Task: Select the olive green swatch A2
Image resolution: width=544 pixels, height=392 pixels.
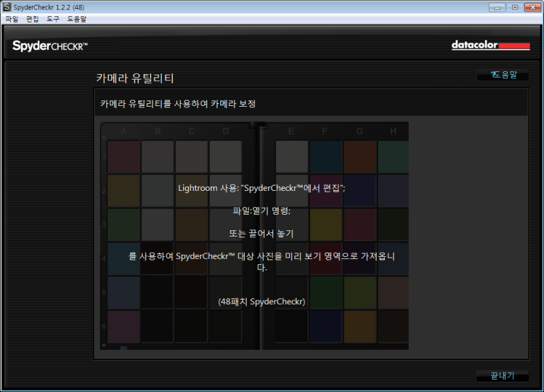Action: [x=122, y=189]
